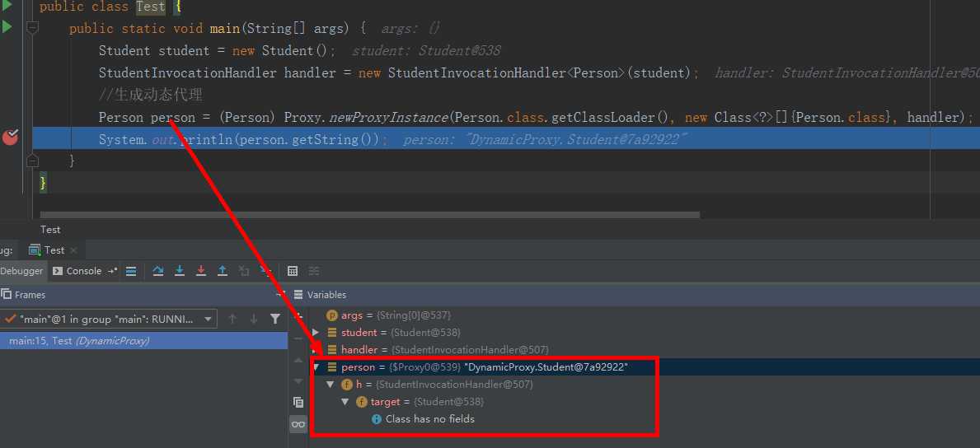Click the Frames panel header

[143, 294]
